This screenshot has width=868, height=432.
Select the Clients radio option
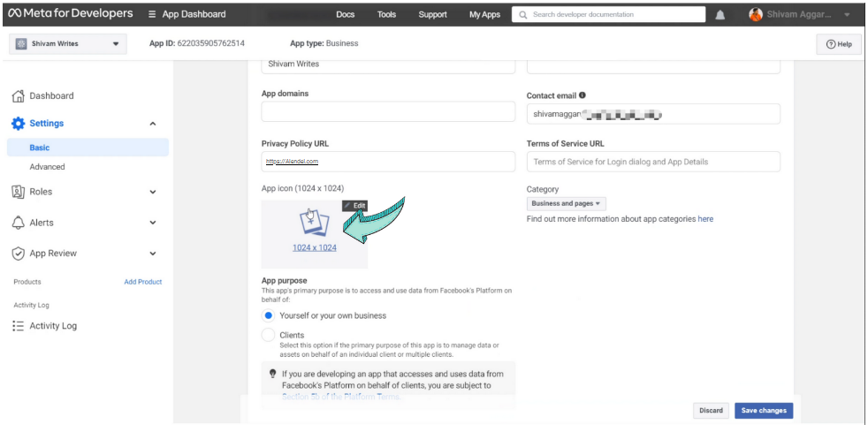coord(269,335)
